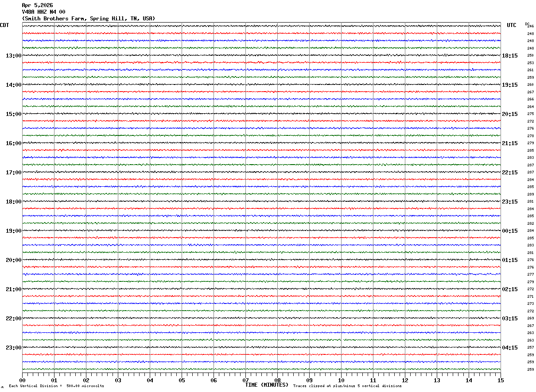Image resolution: width=536 pixels, height=392 pixels.
Task: Click the 22:15 UTC time label
Action: click(510, 173)
